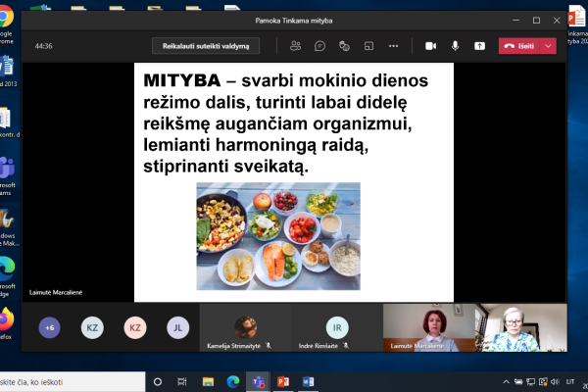Screen dimensions: 588x392
Task: Open the volume control in system tray
Action: [x=555, y=382]
